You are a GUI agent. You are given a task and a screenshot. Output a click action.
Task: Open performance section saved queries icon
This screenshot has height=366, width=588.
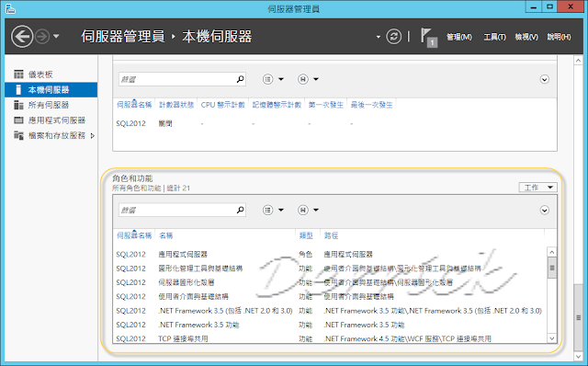[x=303, y=79]
